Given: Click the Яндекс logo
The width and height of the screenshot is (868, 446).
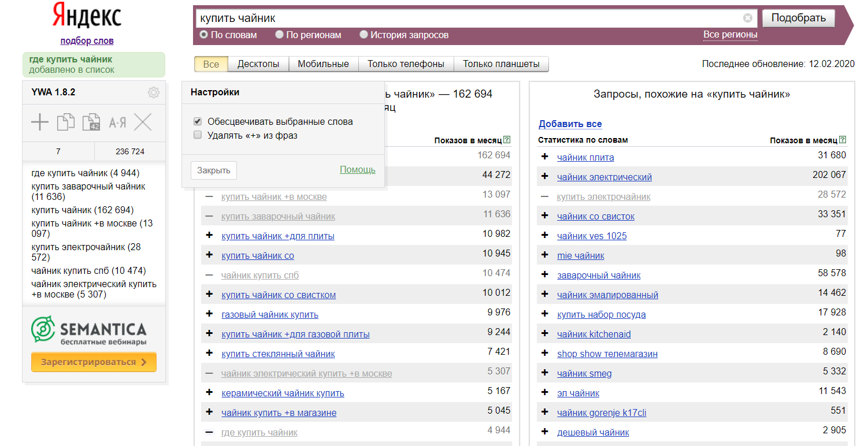Looking at the screenshot, I should [87, 16].
